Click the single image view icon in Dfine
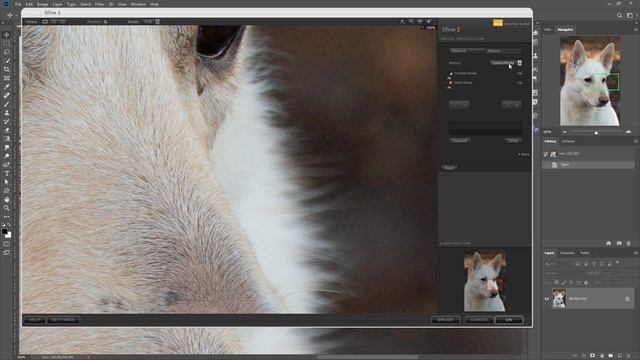 (x=45, y=22)
